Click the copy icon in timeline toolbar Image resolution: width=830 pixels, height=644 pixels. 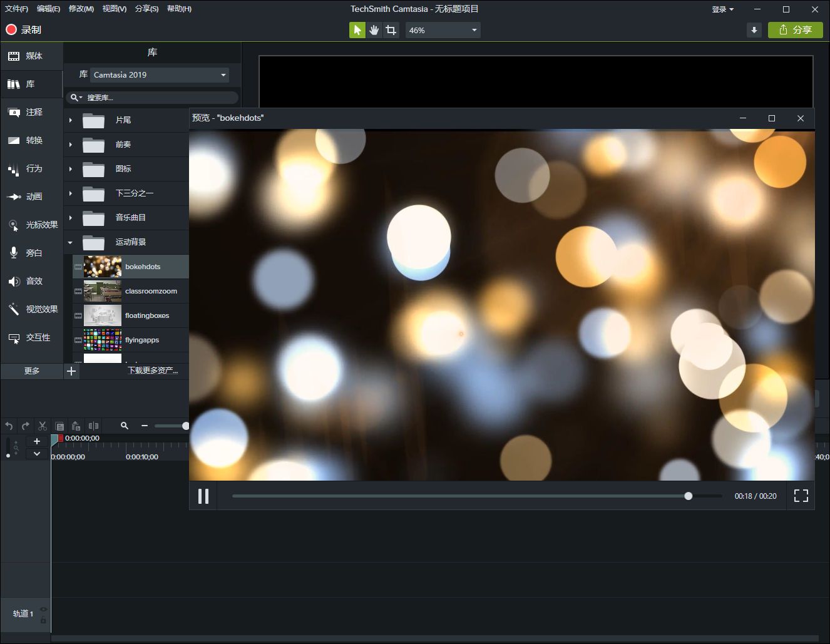coord(59,426)
